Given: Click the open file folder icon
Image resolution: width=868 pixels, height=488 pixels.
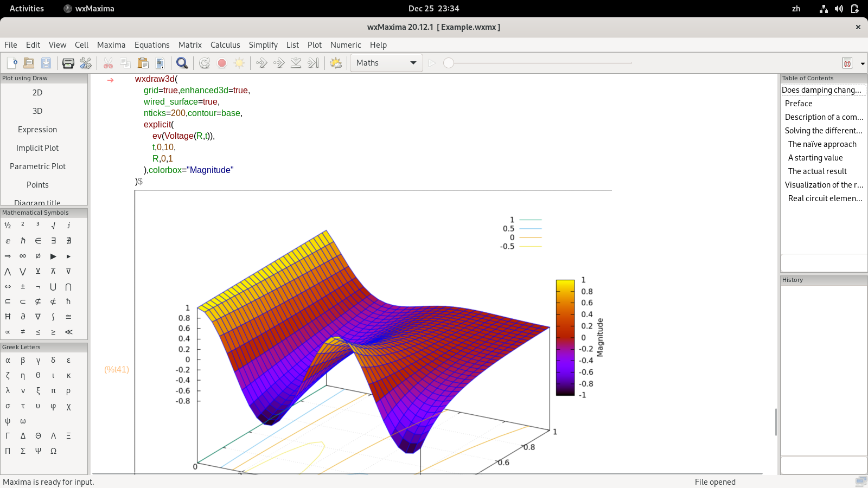Looking at the screenshot, I should click(x=29, y=63).
